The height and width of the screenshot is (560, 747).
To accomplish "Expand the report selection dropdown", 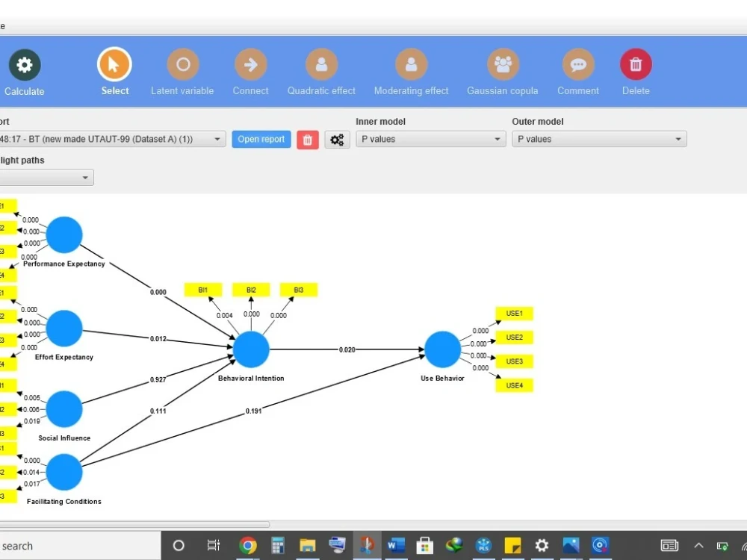I will tap(217, 139).
